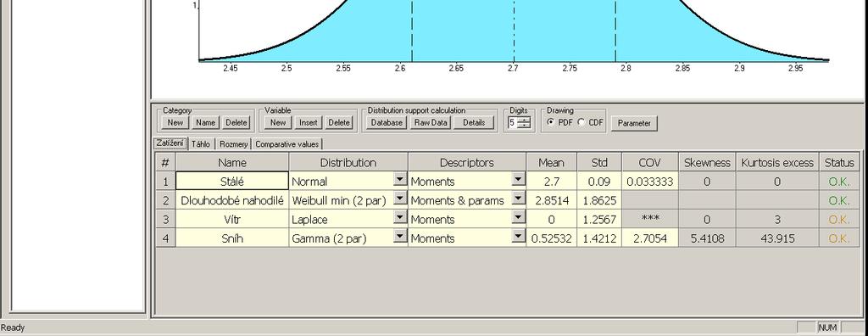Viewport: 868px width, 336px height.
Task: Click Kurtosis excess value 43.915
Action: (777, 238)
